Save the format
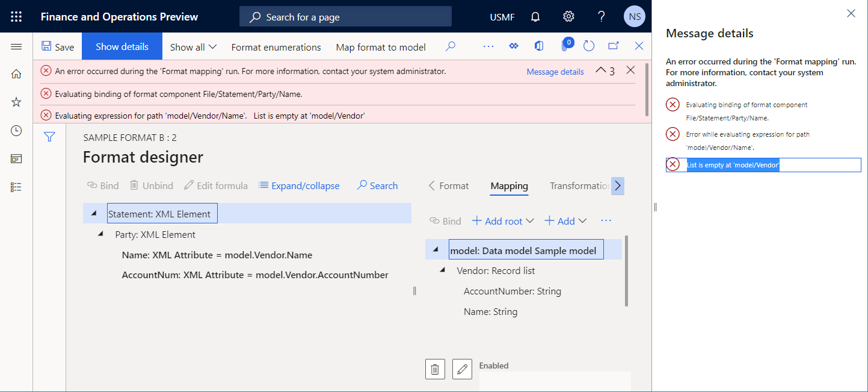This screenshot has width=868, height=392. tap(58, 47)
